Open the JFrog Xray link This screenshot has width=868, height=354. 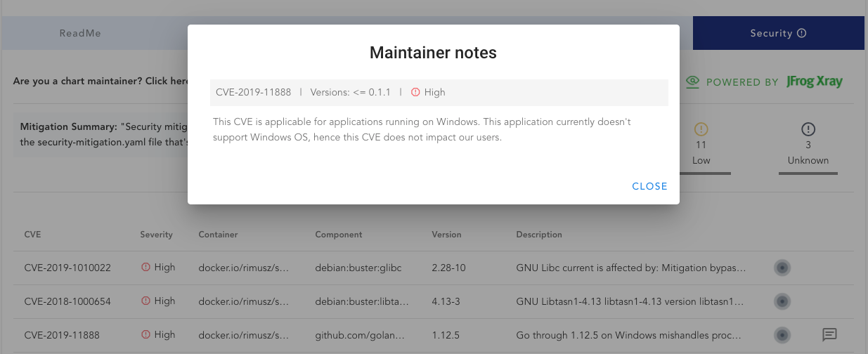815,81
